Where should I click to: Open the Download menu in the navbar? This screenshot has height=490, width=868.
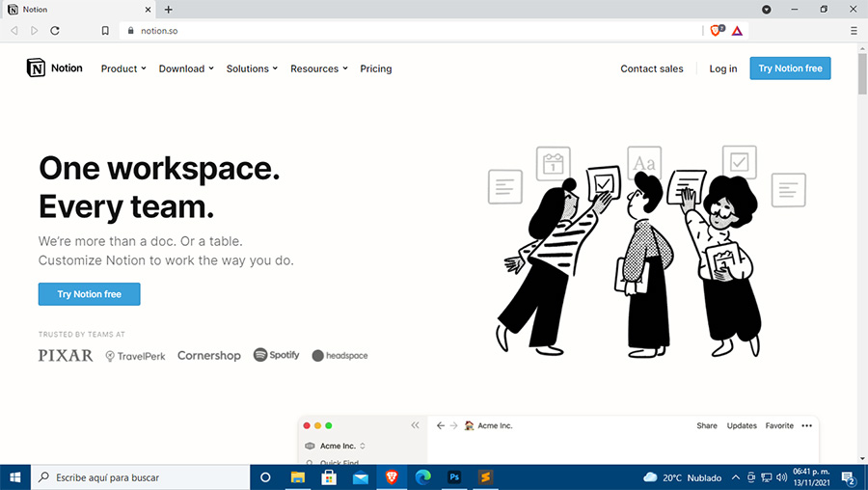[186, 68]
